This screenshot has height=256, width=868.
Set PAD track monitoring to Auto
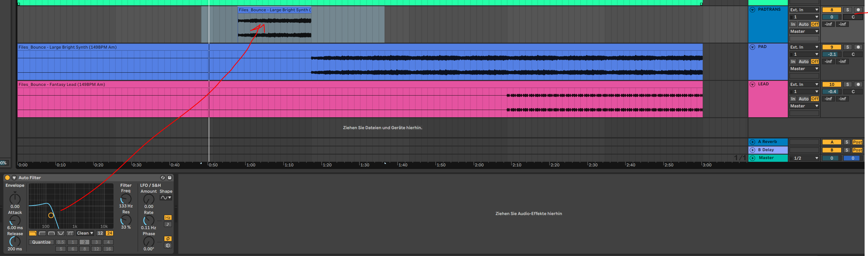pos(803,62)
